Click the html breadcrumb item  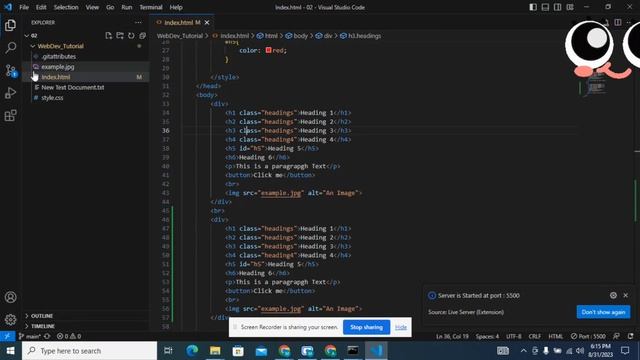click(268, 36)
